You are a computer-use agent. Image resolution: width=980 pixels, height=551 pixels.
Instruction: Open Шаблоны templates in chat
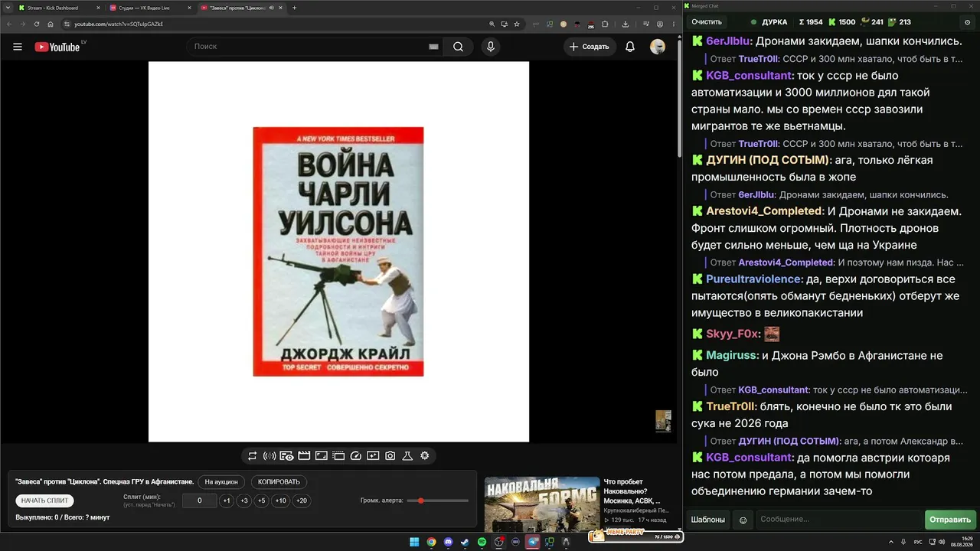tap(708, 520)
